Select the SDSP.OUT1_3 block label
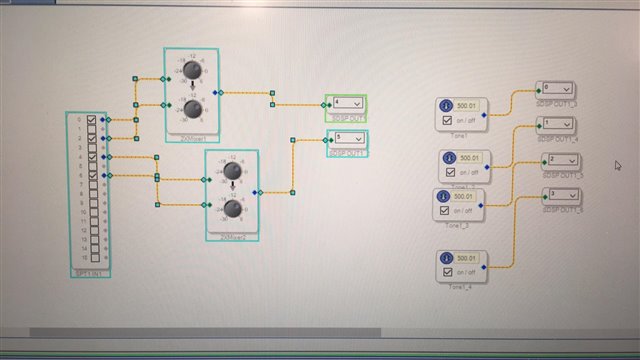The image size is (640, 360). tap(557, 104)
